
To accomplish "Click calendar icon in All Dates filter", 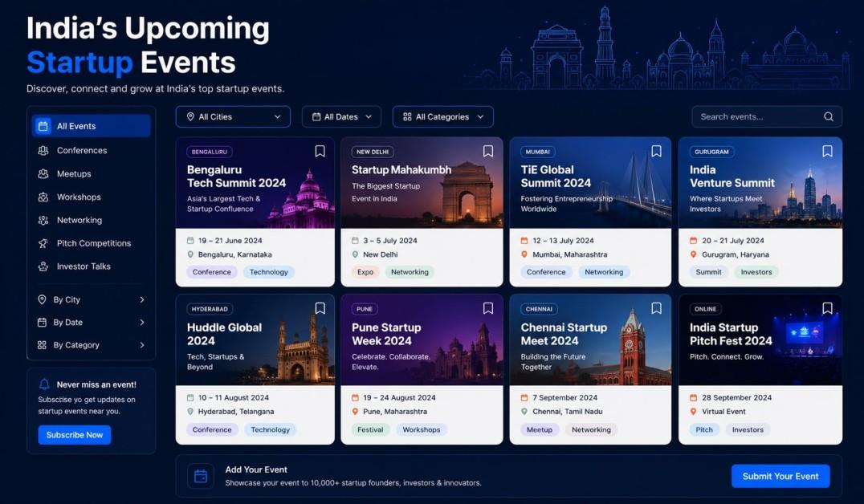I will click(316, 117).
